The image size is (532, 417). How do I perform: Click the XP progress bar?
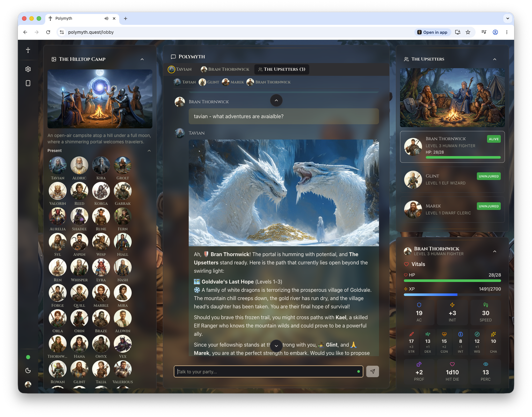[452, 295]
